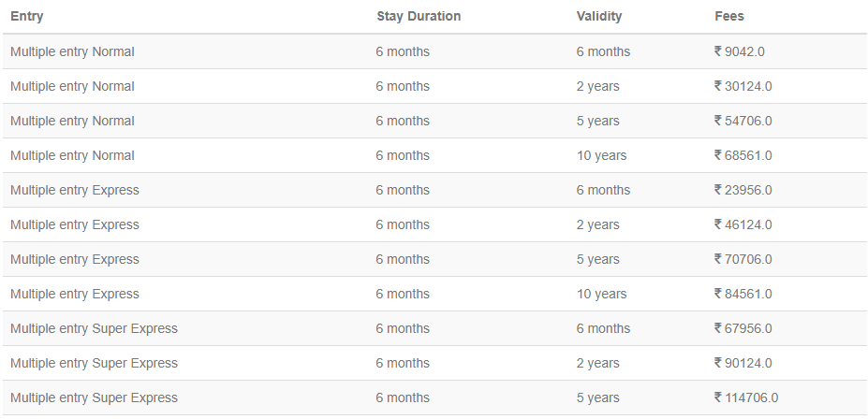Select the ₹ 54706.0 fee value
This screenshot has width=868, height=419.
pos(743,122)
